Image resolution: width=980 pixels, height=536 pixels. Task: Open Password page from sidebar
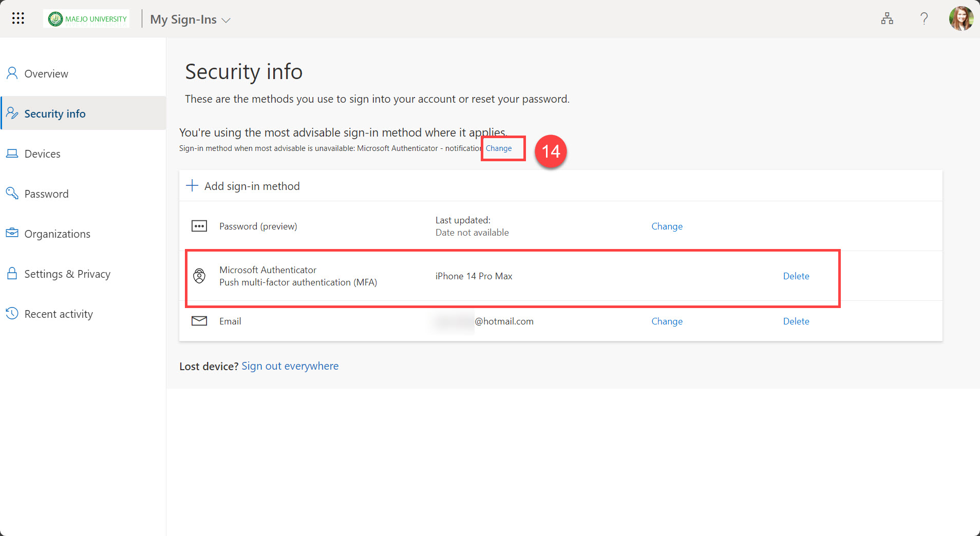(x=46, y=194)
